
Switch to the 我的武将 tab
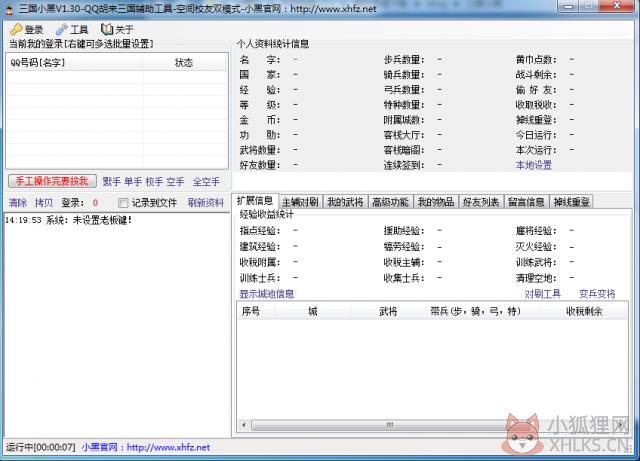345,202
